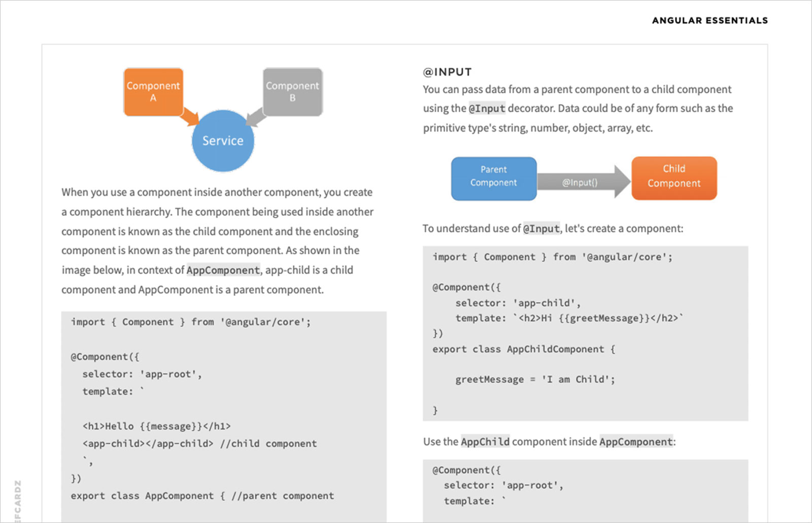
Task: Click the gray Component B box
Action: click(x=292, y=92)
